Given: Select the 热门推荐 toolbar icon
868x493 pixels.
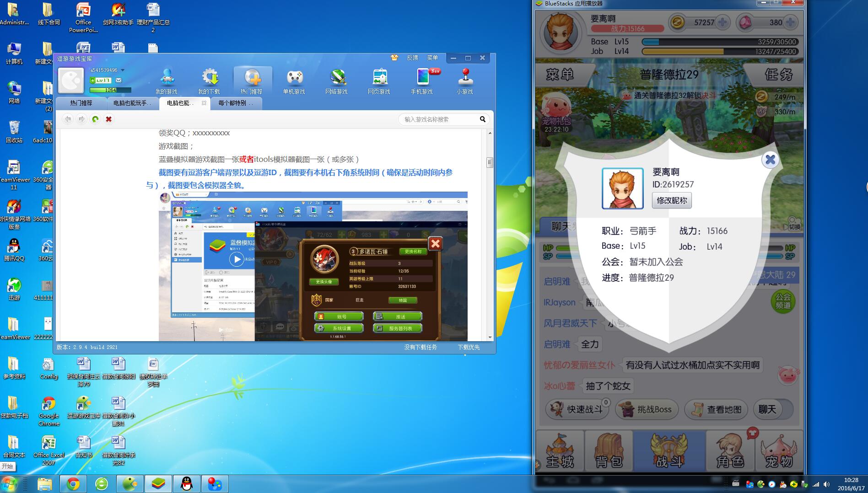Looking at the screenshot, I should (252, 81).
